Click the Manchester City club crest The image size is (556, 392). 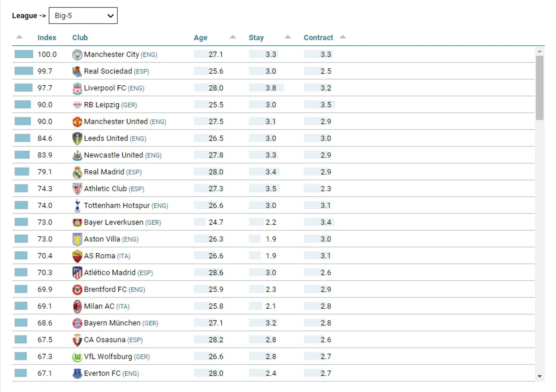[x=77, y=55]
